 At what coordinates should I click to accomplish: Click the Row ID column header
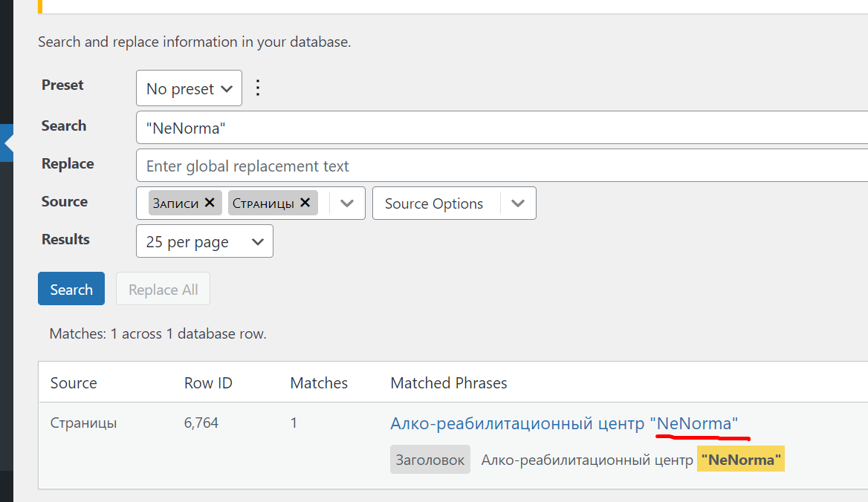(208, 383)
